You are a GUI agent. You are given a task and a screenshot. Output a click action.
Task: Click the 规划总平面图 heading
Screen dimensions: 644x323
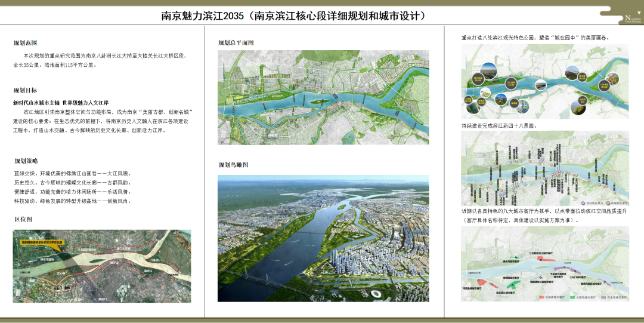pyautogui.click(x=236, y=43)
